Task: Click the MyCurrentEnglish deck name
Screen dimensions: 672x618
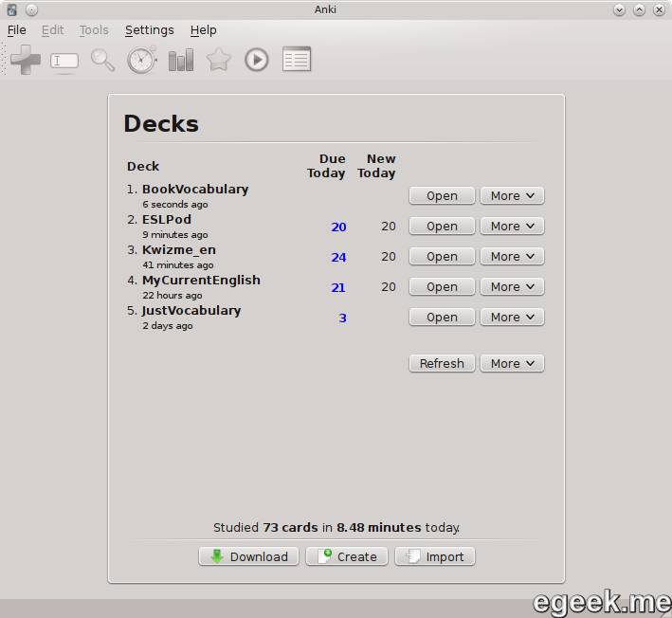Action: coord(202,281)
